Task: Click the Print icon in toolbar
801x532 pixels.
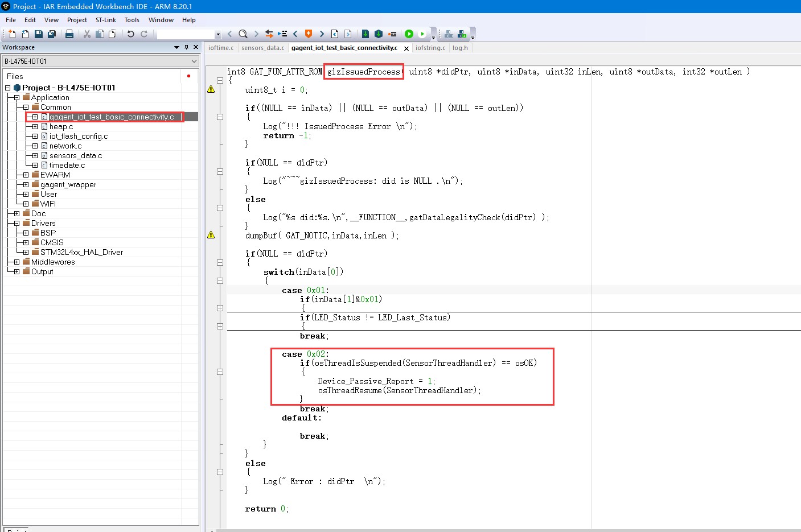Action: coord(69,34)
